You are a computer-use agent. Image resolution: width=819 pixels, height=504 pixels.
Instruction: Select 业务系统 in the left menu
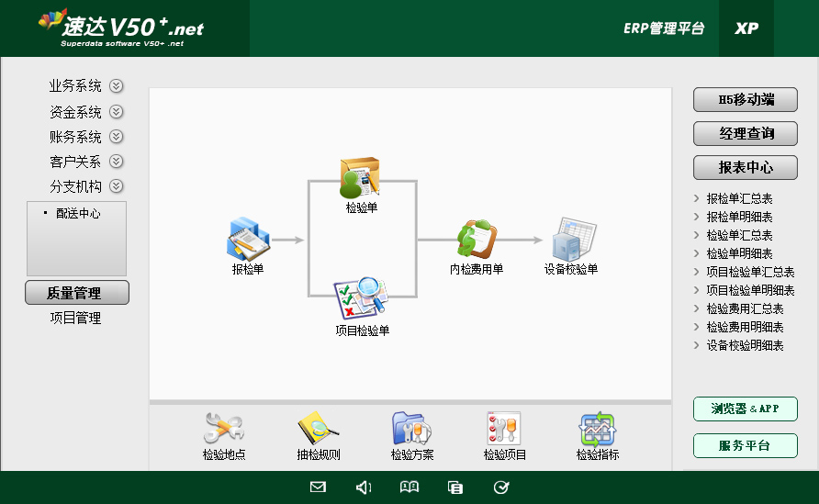pyautogui.click(x=75, y=85)
